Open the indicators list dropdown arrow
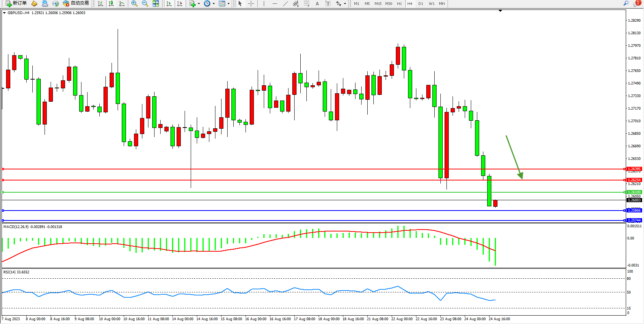The height and width of the screenshot is (324, 644). click(199, 3)
